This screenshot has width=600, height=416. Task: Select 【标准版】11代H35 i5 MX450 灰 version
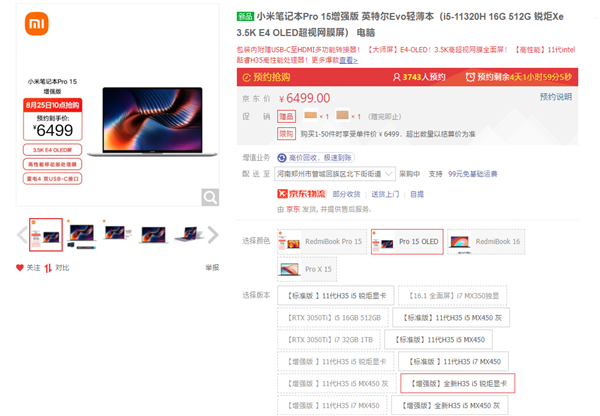pyautogui.click(x=451, y=318)
